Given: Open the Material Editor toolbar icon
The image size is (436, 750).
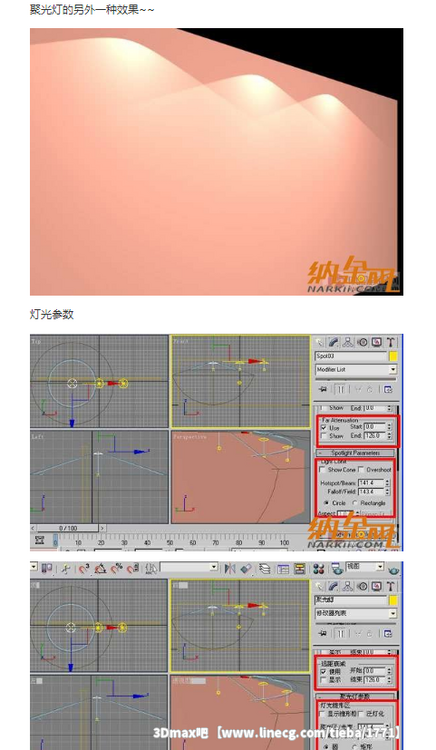Looking at the screenshot, I should coord(319,568).
